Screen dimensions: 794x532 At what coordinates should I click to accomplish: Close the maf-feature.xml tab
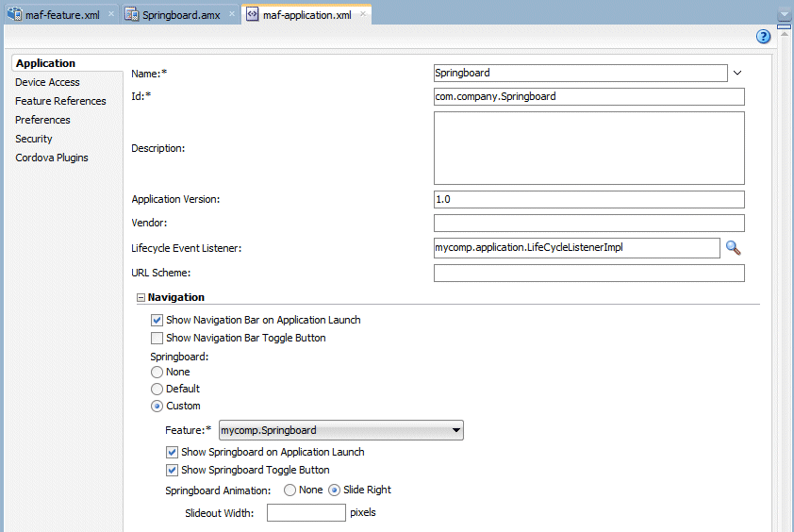pyautogui.click(x=111, y=14)
